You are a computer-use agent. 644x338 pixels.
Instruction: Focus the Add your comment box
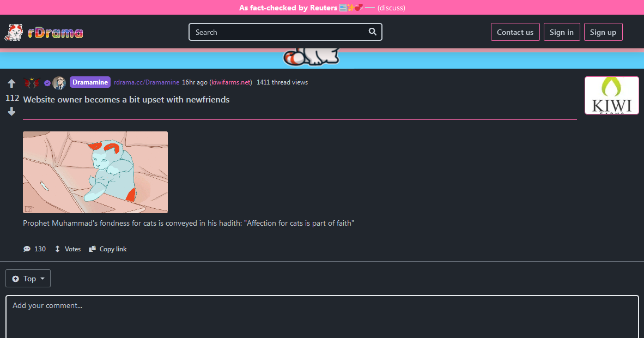click(322, 317)
